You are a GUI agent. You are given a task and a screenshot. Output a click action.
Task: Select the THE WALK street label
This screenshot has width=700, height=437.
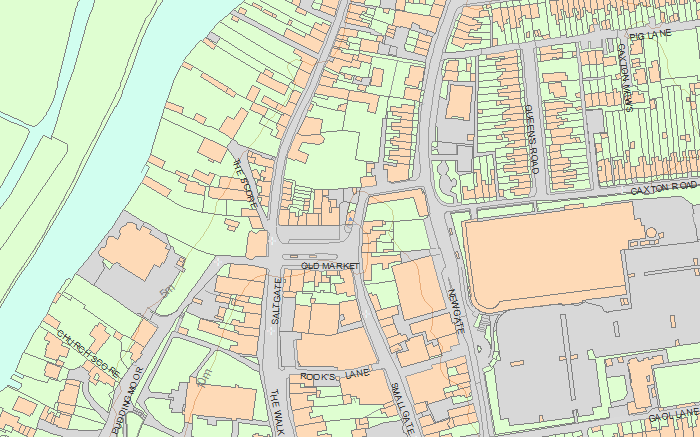coord(277,412)
